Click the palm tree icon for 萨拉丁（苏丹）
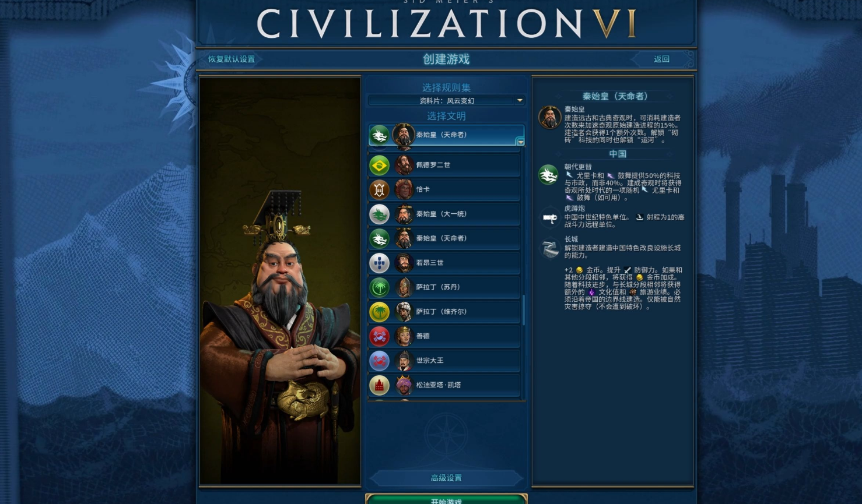The width and height of the screenshot is (862, 504). 379,287
